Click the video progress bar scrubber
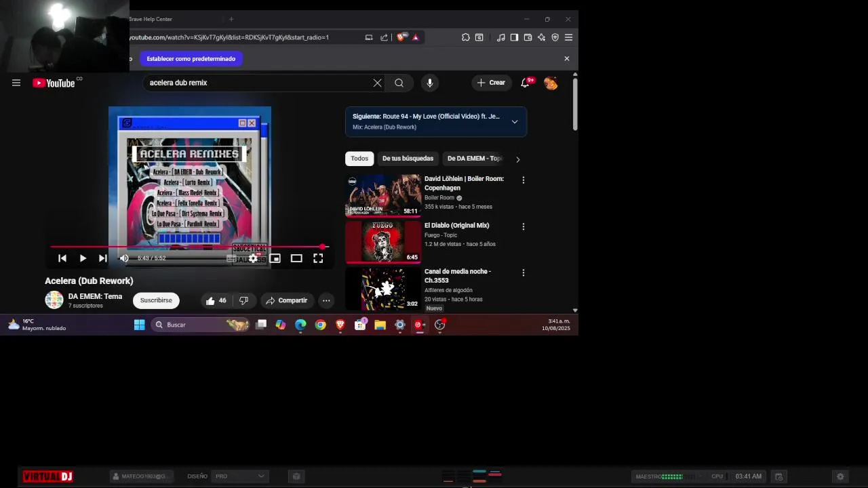868x488 pixels. tap(323, 247)
